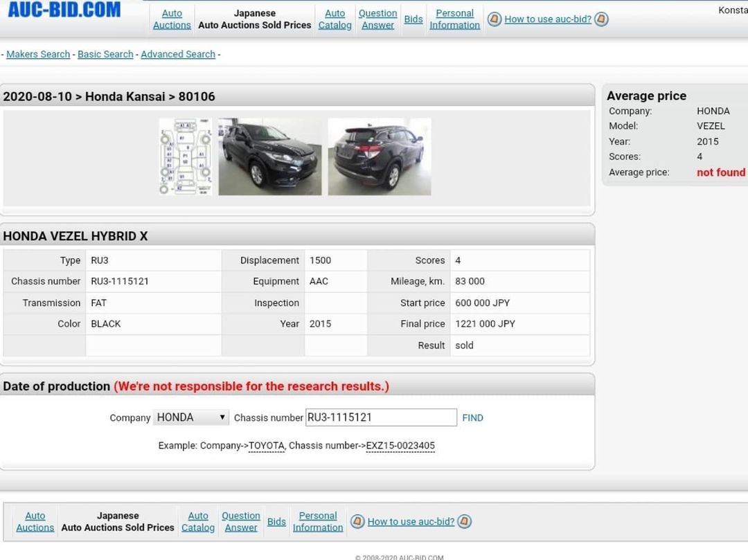This screenshot has width=748, height=560.
Task: Open Basic Search link
Action: tap(105, 54)
